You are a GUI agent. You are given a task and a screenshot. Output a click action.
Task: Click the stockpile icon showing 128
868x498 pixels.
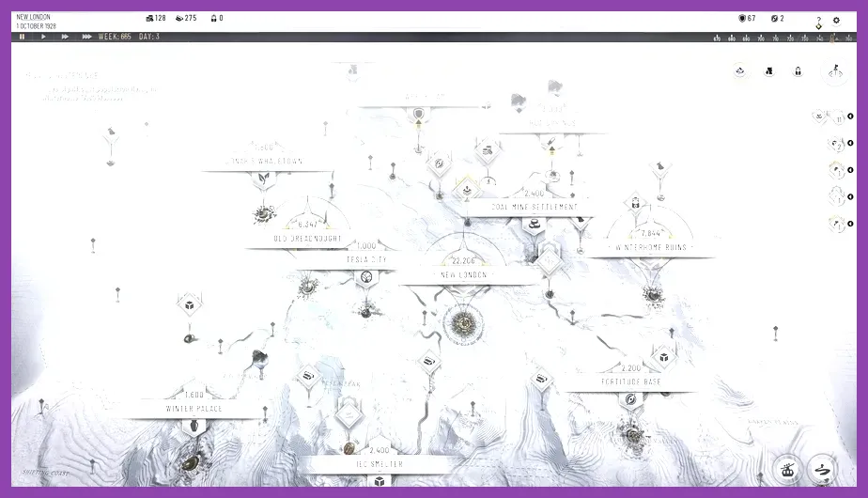[x=149, y=18]
